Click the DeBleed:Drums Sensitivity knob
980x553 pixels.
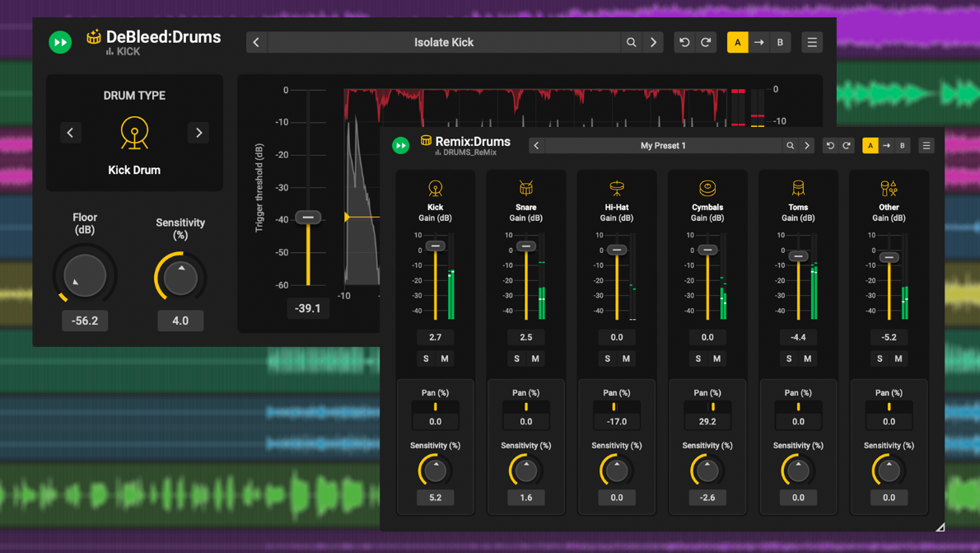[180, 277]
